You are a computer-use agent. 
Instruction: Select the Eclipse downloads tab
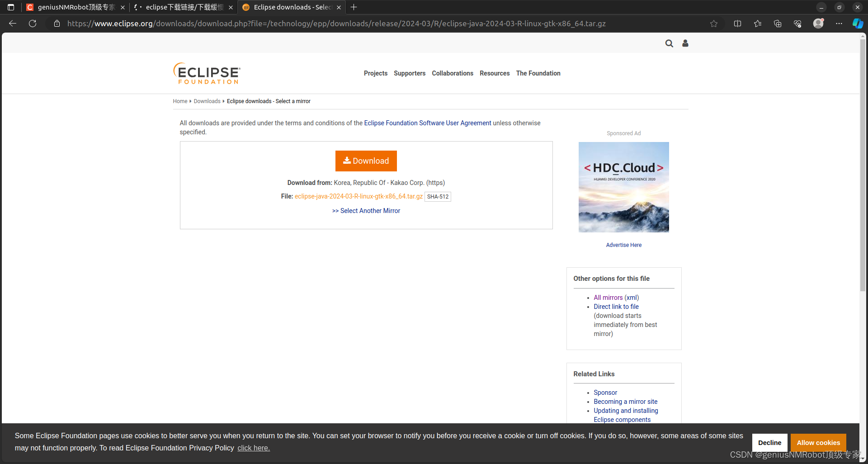click(x=292, y=7)
